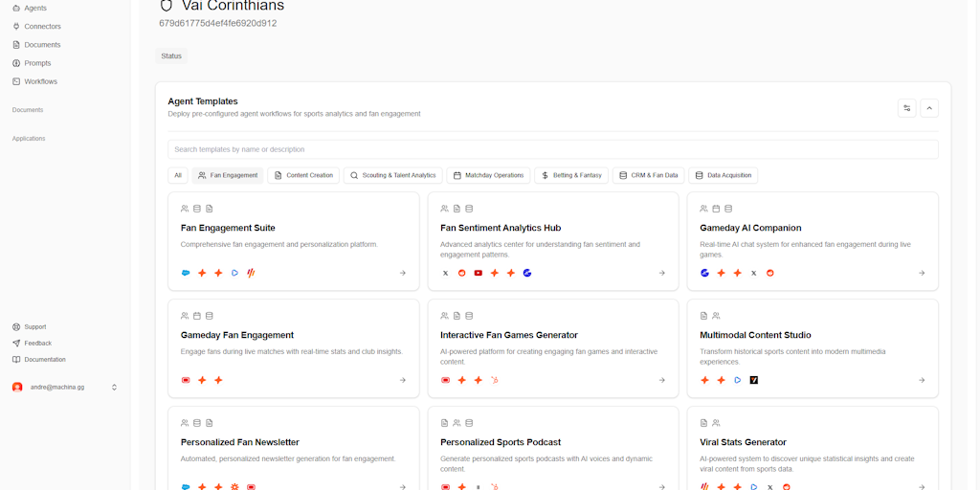The image size is (980, 490).
Task: Click Salesforce icon in Fan Engagement Suite
Action: pyautogui.click(x=186, y=273)
